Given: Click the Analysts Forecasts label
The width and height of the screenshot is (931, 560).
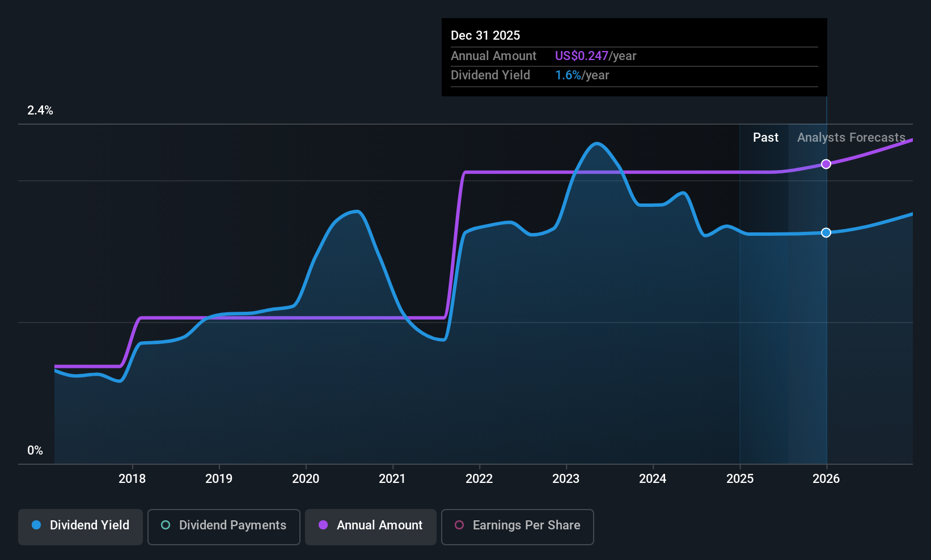Looking at the screenshot, I should click(851, 138).
